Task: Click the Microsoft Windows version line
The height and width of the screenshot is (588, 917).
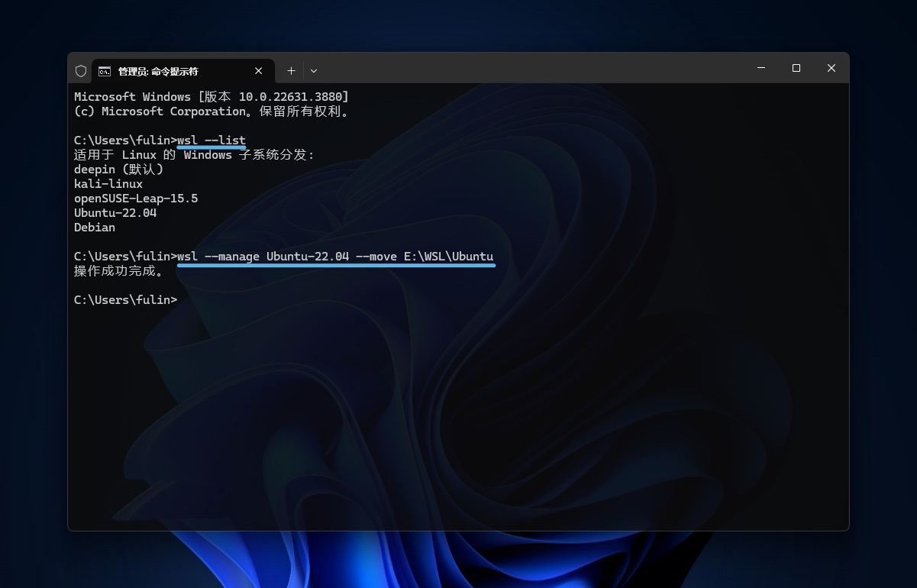Action: click(211, 97)
